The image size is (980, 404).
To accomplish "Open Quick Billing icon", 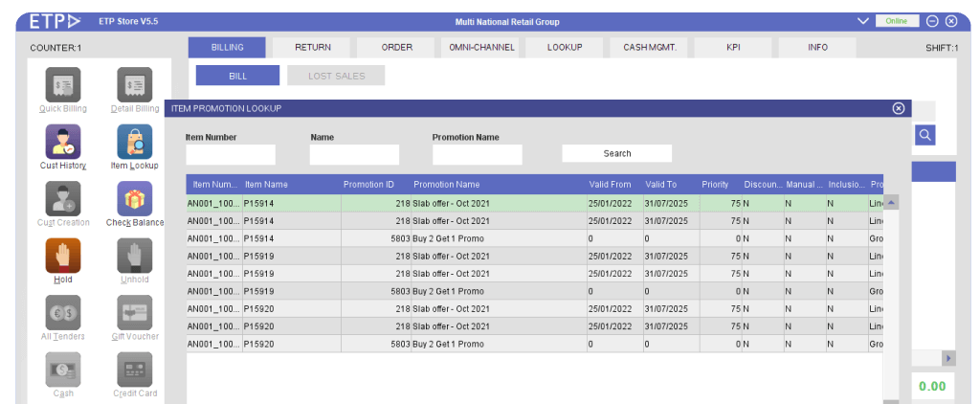I will pos(62,84).
